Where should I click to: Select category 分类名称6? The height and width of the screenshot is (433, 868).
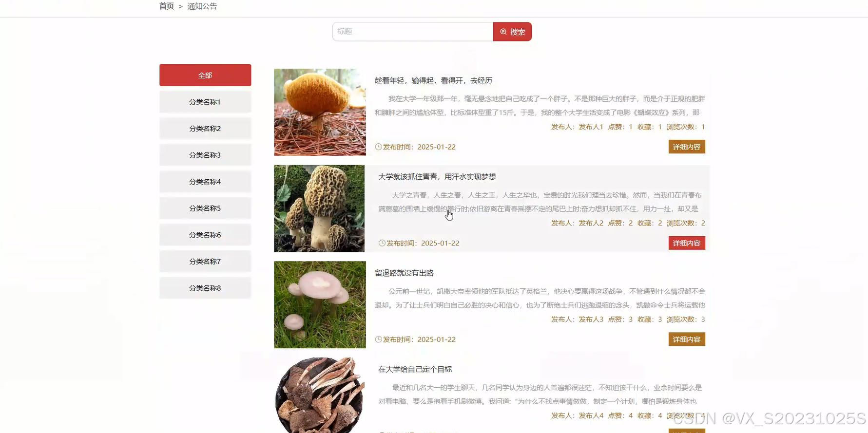pos(205,235)
